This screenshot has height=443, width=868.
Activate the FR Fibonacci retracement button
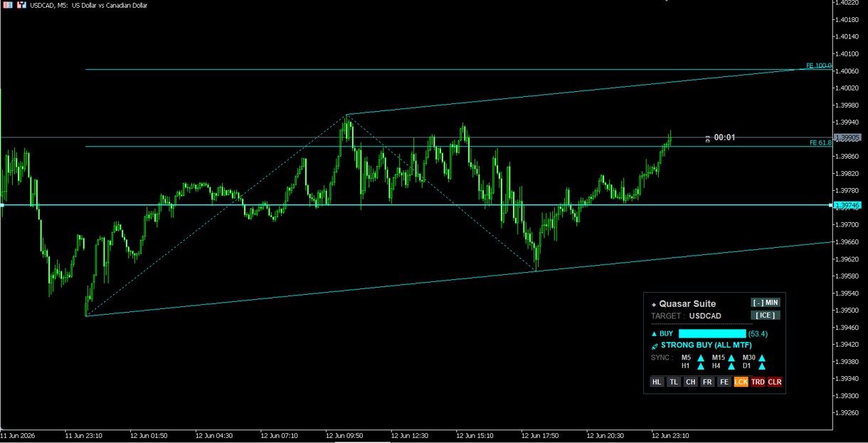point(707,382)
